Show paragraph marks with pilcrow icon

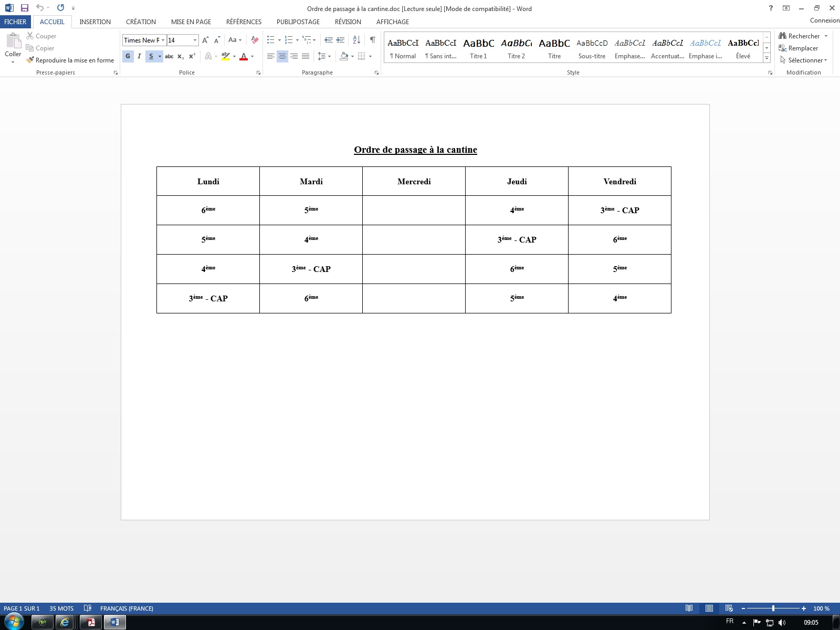(372, 40)
